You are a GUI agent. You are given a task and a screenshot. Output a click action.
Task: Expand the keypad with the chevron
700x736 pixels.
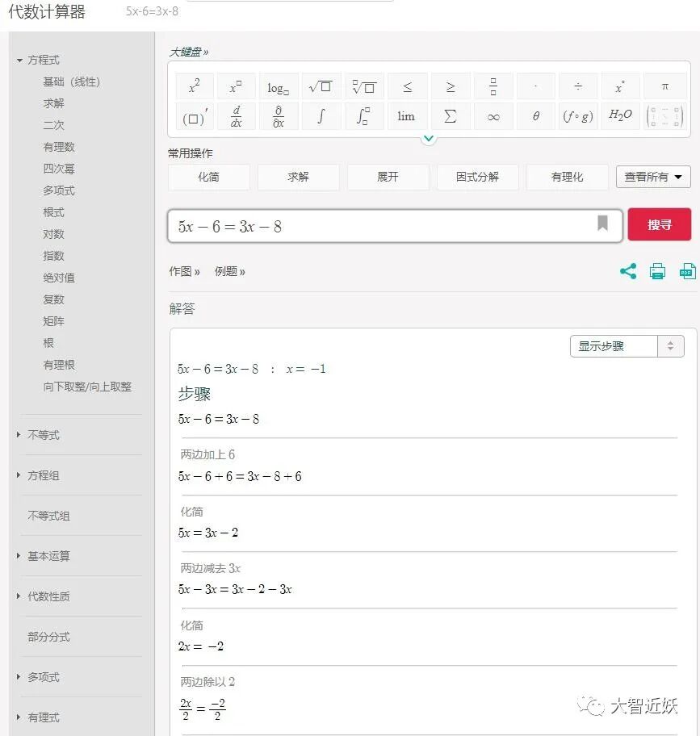tap(429, 139)
